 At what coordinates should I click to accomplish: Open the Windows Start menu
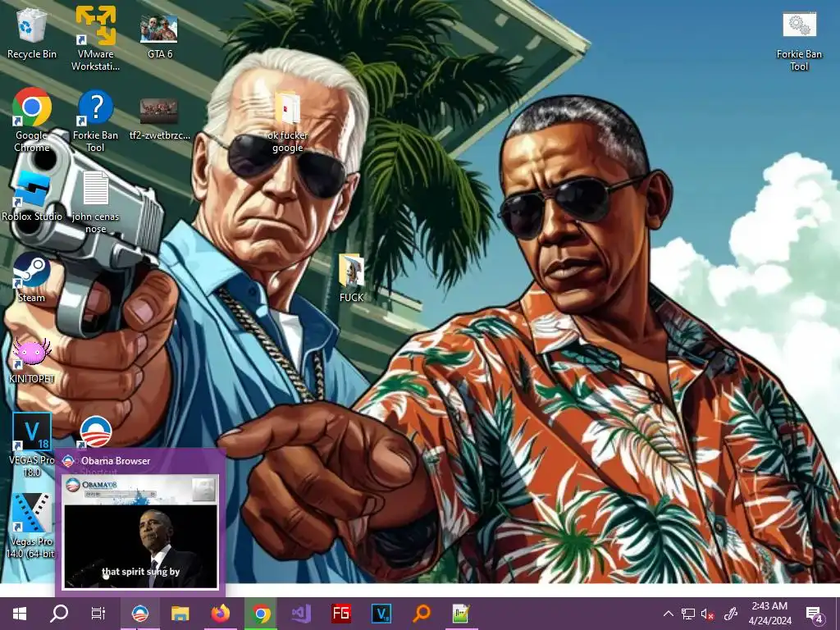[x=20, y=614]
